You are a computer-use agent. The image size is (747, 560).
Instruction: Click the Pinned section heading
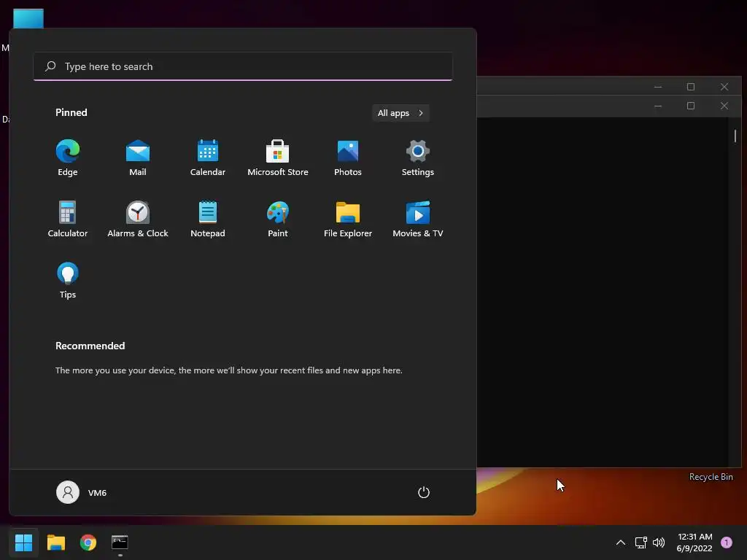tap(71, 112)
